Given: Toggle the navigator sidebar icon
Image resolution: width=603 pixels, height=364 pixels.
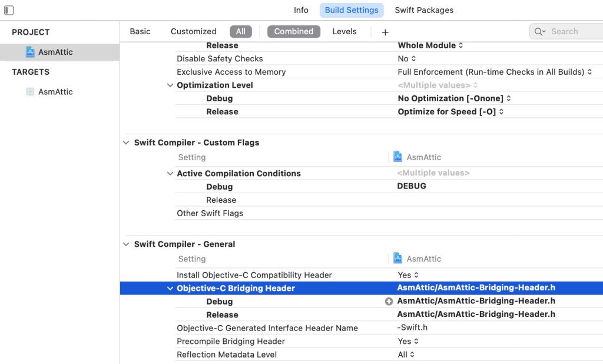Looking at the screenshot, I should pyautogui.click(x=9, y=10).
